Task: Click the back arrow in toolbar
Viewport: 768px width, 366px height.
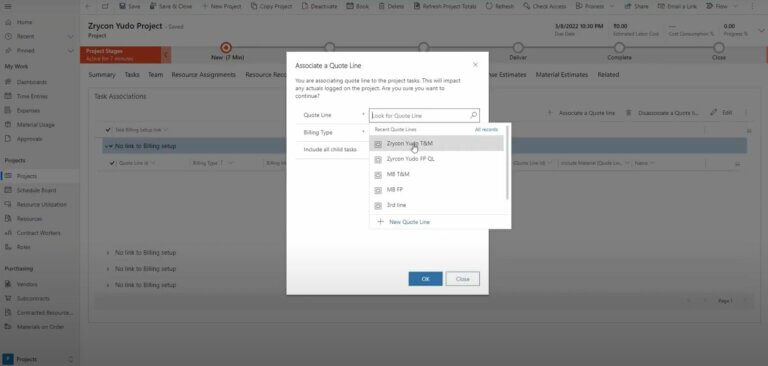Action: click(x=88, y=6)
